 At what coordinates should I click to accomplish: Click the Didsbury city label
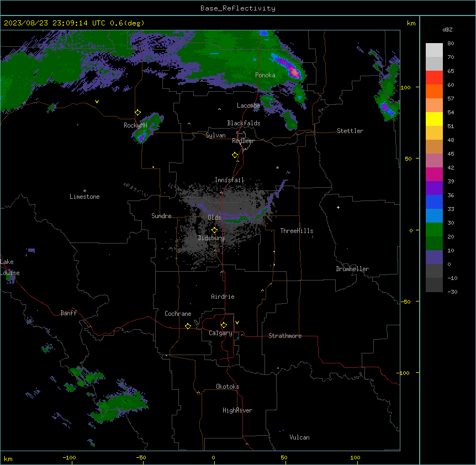pos(211,238)
